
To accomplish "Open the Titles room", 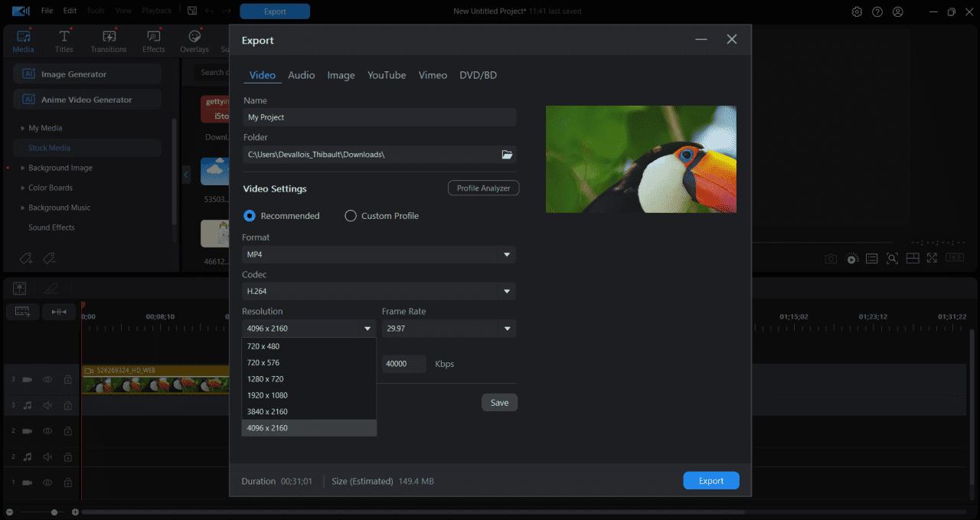I will 64,41.
